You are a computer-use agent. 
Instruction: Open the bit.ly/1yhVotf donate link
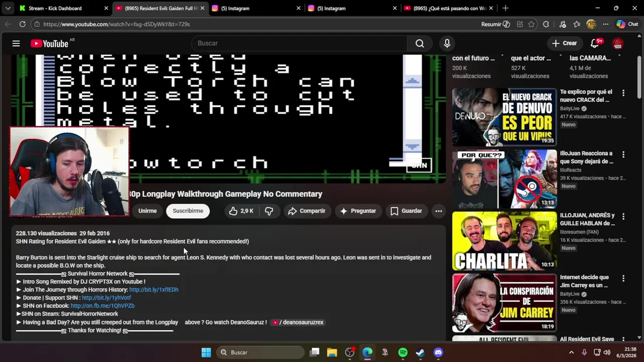click(x=106, y=298)
